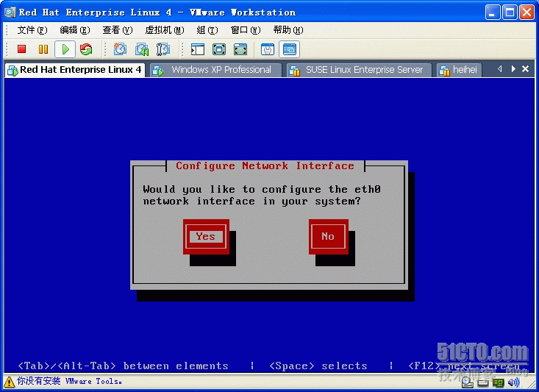
Task: Maximize the VMware Workstation window
Action: point(510,13)
